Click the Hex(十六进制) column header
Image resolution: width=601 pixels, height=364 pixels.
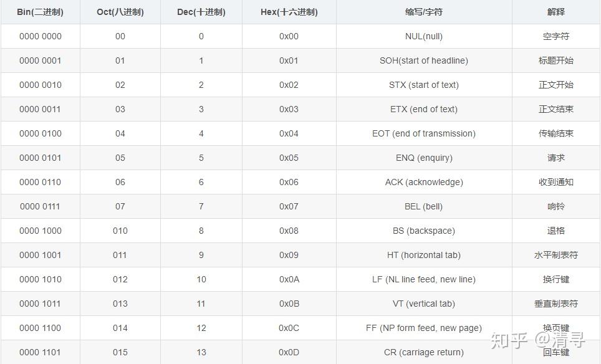[289, 12]
